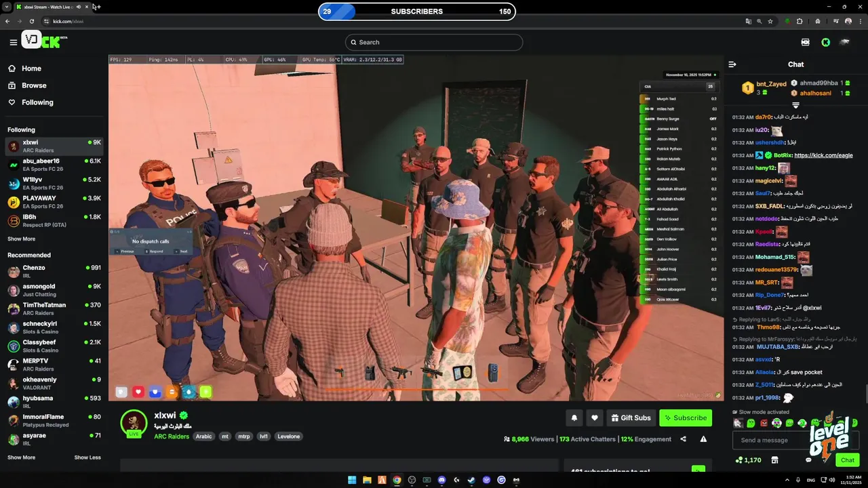Select the mtrp tag
The image size is (868, 488).
243,436
